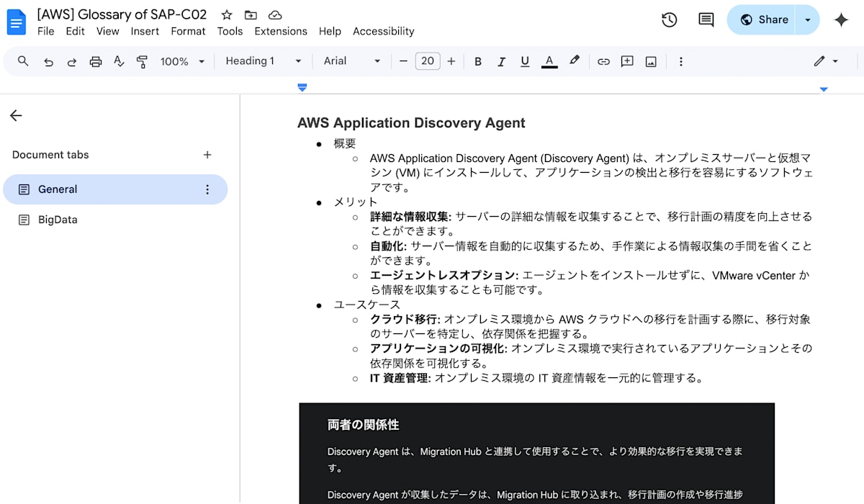Open the Format menu

[188, 31]
